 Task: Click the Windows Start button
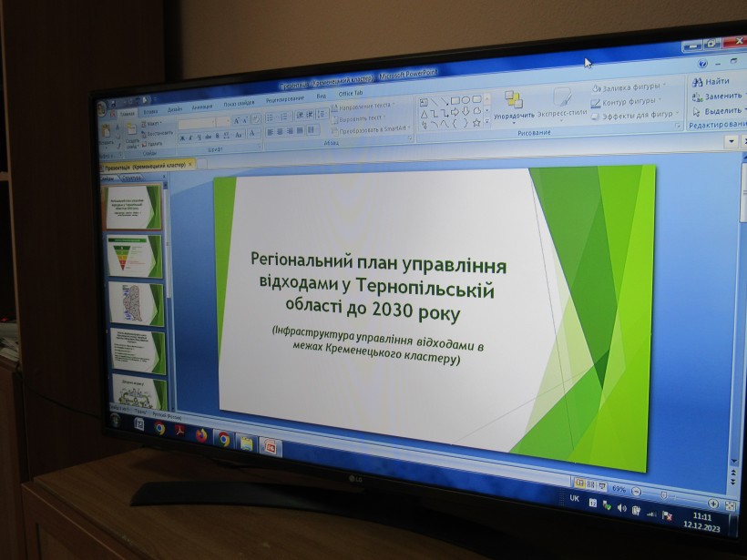[x=116, y=420]
